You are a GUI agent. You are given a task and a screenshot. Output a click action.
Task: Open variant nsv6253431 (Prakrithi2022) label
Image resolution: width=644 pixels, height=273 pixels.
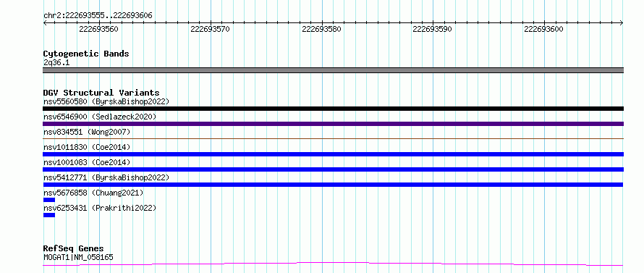tap(100, 208)
